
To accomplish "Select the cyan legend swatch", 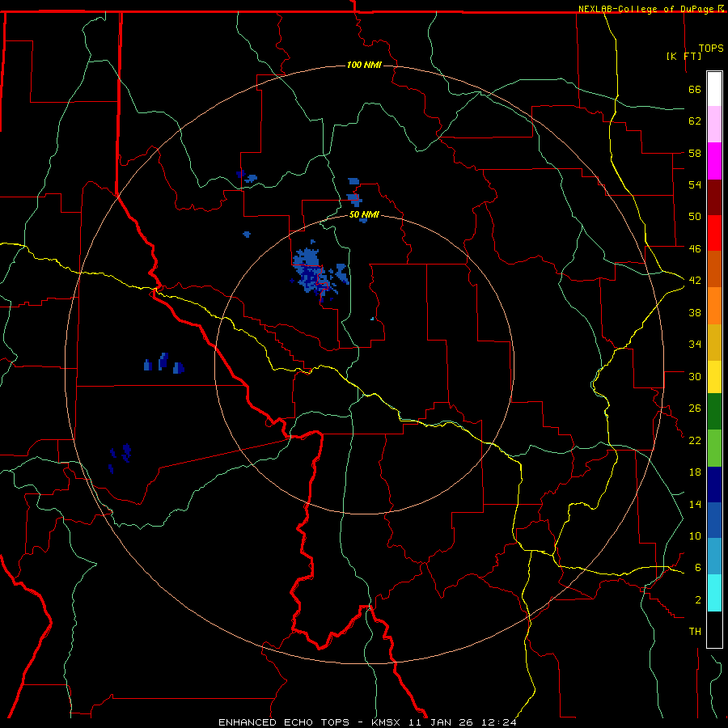I will coord(714,593).
